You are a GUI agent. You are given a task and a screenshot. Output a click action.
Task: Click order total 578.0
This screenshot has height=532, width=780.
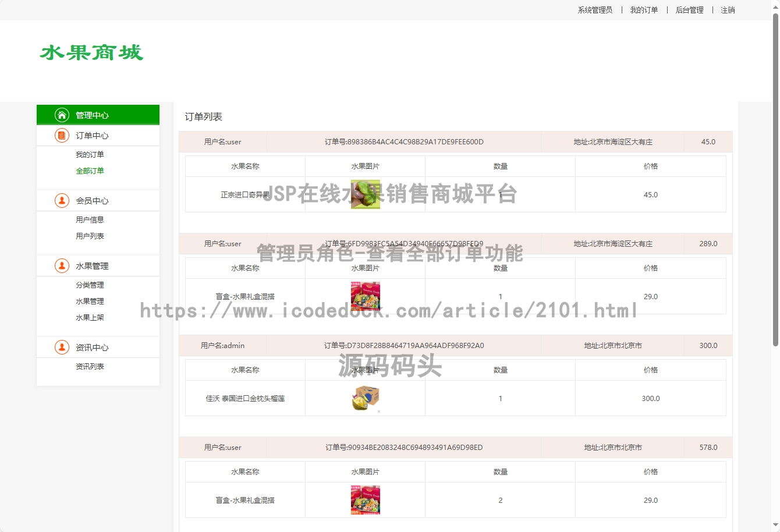point(708,447)
